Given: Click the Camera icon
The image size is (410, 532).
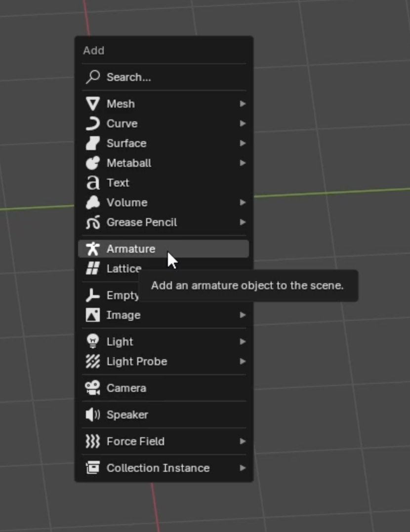Looking at the screenshot, I should pyautogui.click(x=93, y=388).
